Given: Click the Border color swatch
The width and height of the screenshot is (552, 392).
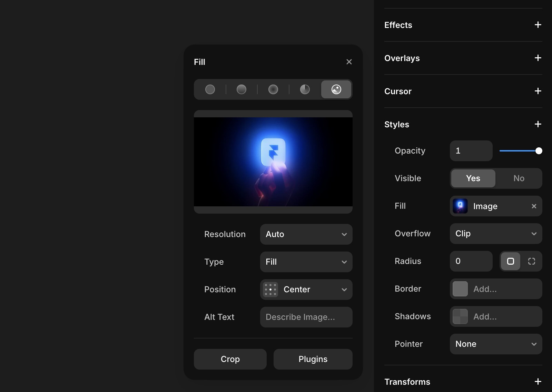Looking at the screenshot, I should point(460,289).
